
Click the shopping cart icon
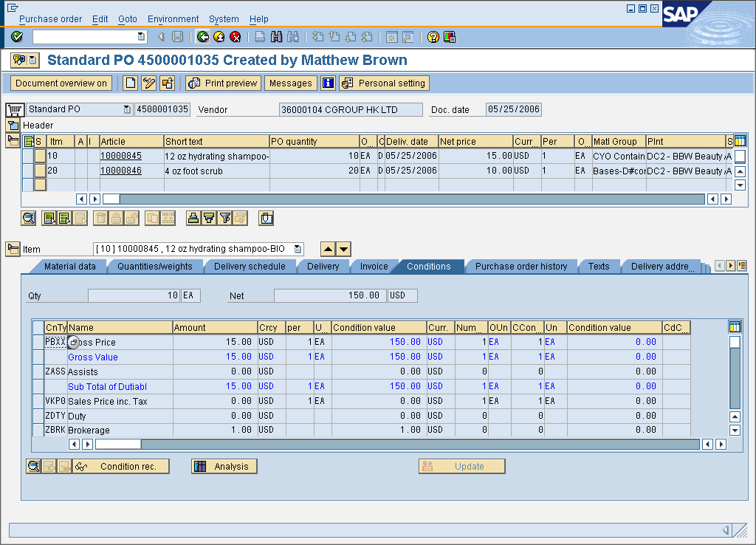[x=15, y=110]
